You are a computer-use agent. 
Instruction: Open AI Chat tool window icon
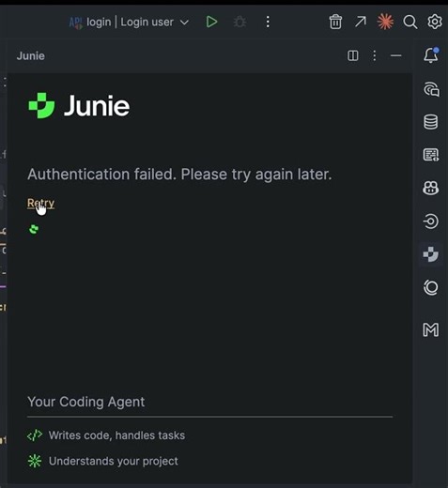point(431,89)
